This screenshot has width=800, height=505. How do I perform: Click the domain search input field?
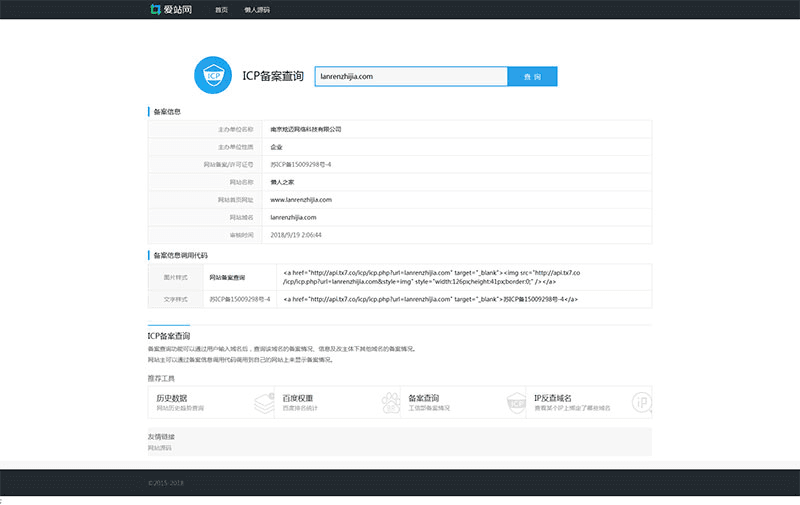(411, 76)
